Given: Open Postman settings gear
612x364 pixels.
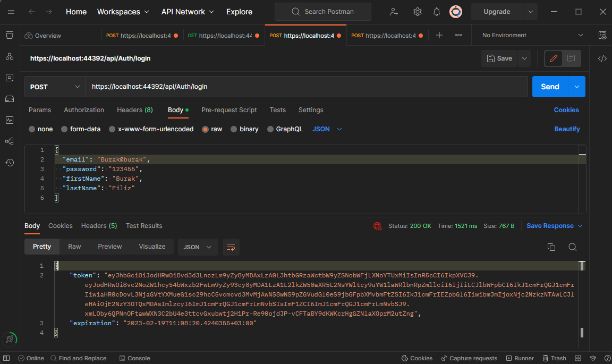Looking at the screenshot, I should 418,11.
